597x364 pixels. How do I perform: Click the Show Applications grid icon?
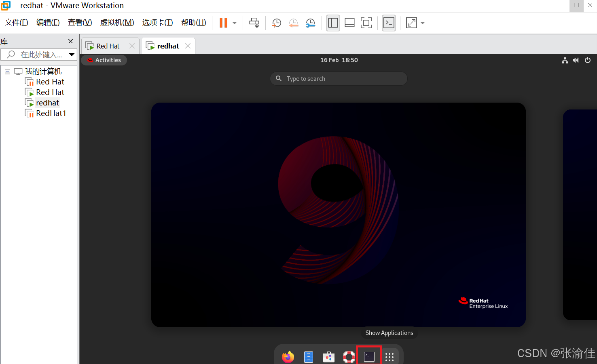(x=390, y=357)
